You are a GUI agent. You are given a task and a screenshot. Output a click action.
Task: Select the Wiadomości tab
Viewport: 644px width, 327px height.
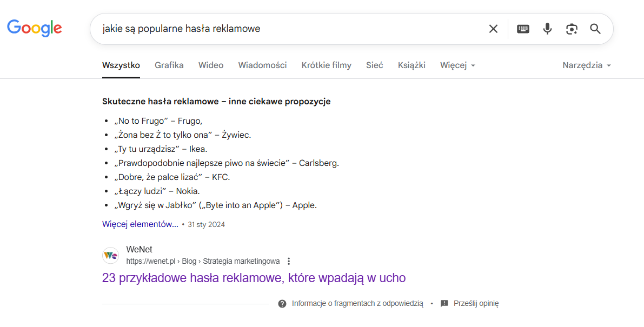tap(262, 65)
